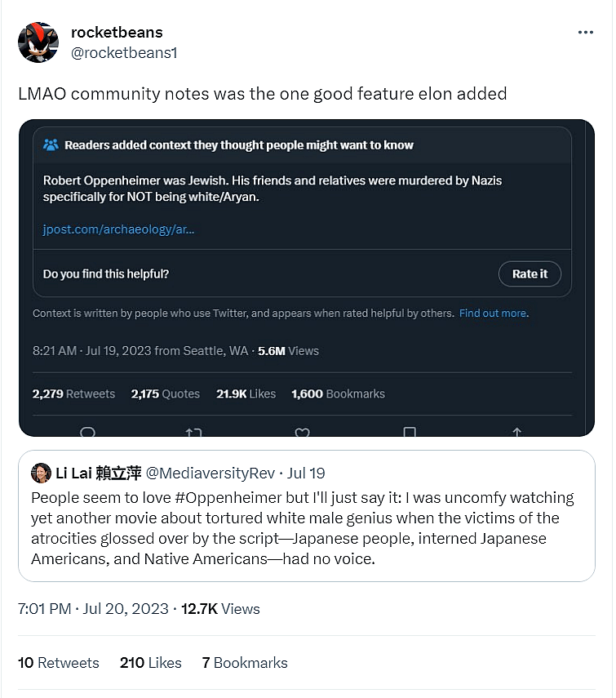Open the jpost.com archaeology link

tap(118, 229)
